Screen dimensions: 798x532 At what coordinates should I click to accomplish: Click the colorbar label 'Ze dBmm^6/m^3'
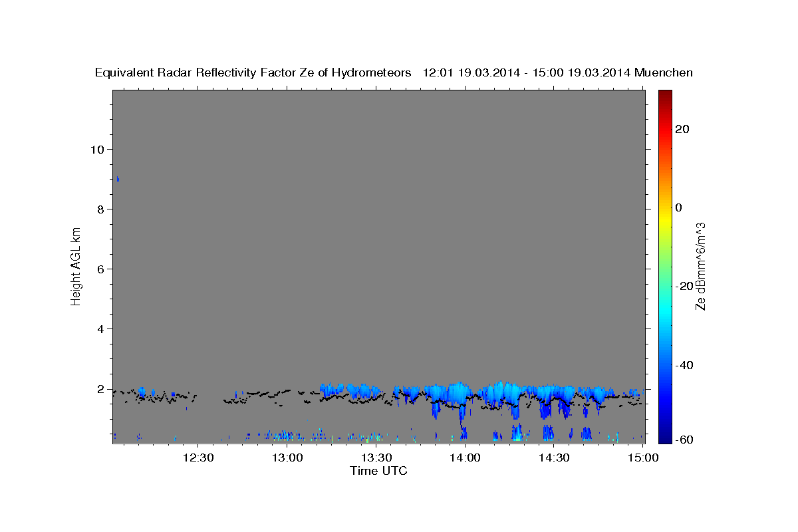point(700,266)
